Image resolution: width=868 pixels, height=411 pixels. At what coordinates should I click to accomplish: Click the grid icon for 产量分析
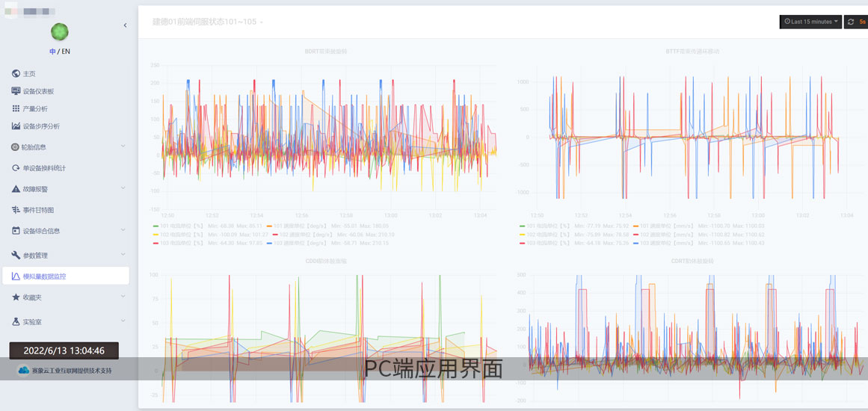click(16, 109)
